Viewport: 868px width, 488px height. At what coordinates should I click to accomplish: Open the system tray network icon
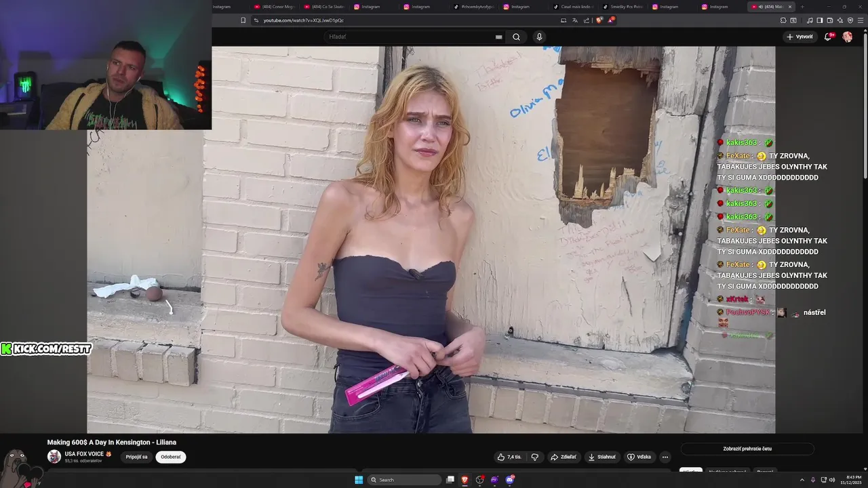[823, 480]
